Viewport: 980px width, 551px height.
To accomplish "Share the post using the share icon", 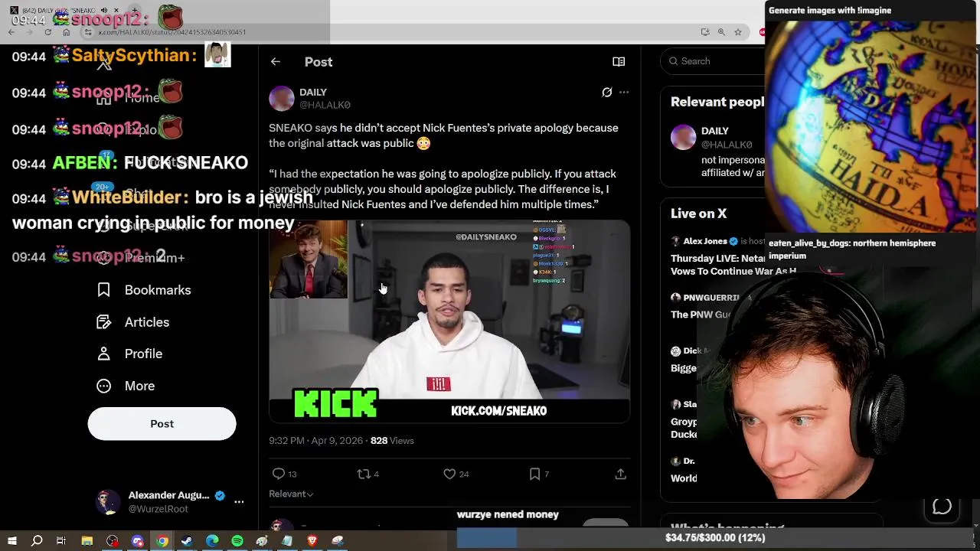I will point(621,474).
